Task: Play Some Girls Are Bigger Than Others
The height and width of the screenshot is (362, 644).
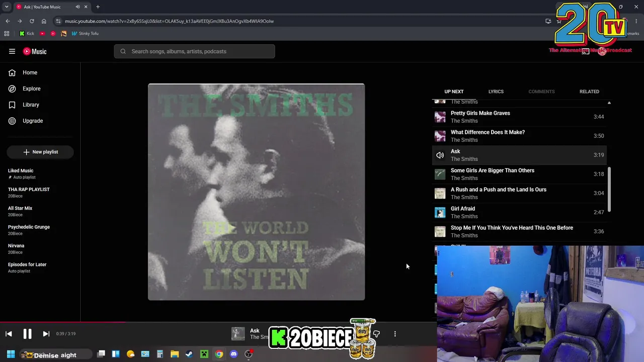Action: click(x=519, y=174)
